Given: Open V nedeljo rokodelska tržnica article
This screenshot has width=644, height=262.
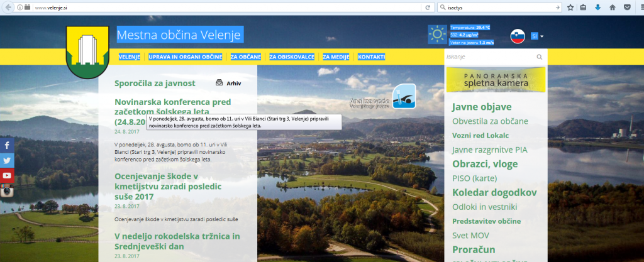Looking at the screenshot, I should (177, 241).
